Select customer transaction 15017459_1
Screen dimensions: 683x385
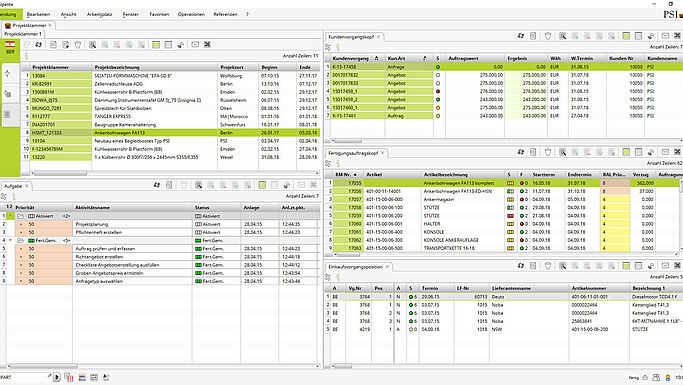(505, 91)
